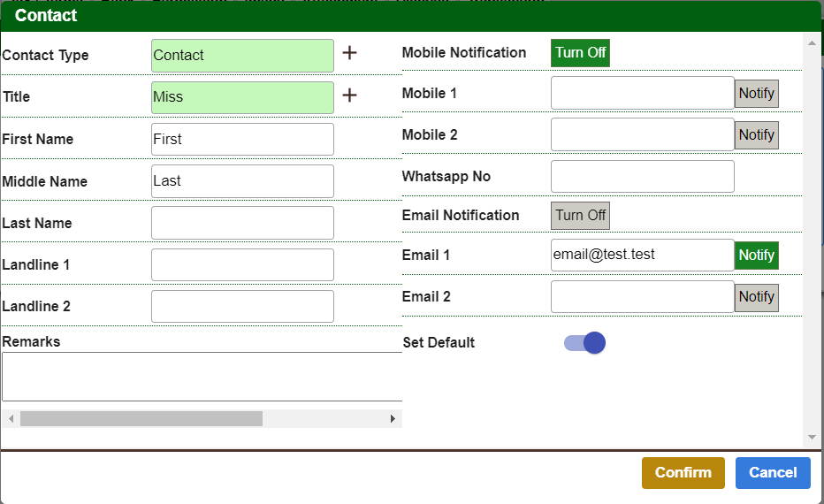Toggle the Set Default switch
Screen dimensions: 824x504
point(585,343)
